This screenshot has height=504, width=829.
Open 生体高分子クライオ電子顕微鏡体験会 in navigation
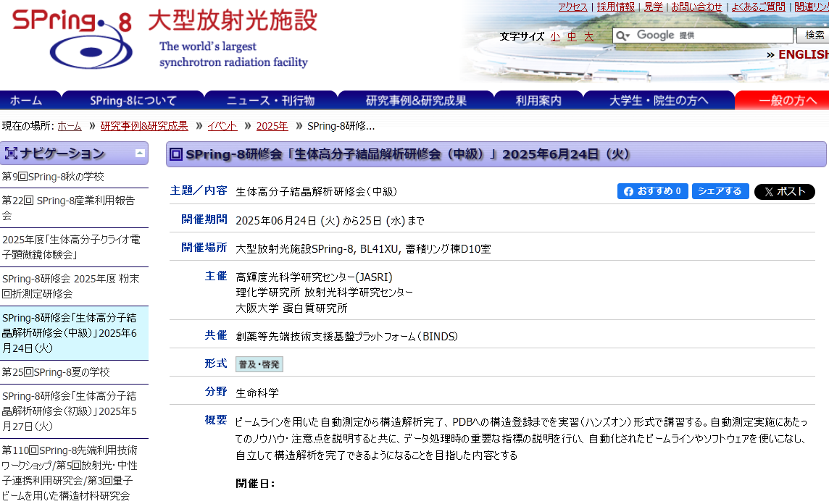(74, 247)
